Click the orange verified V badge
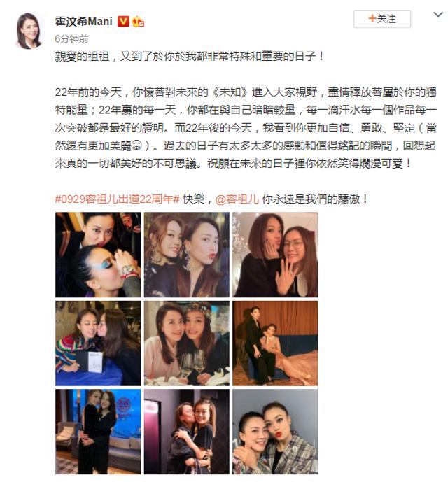 (123, 21)
